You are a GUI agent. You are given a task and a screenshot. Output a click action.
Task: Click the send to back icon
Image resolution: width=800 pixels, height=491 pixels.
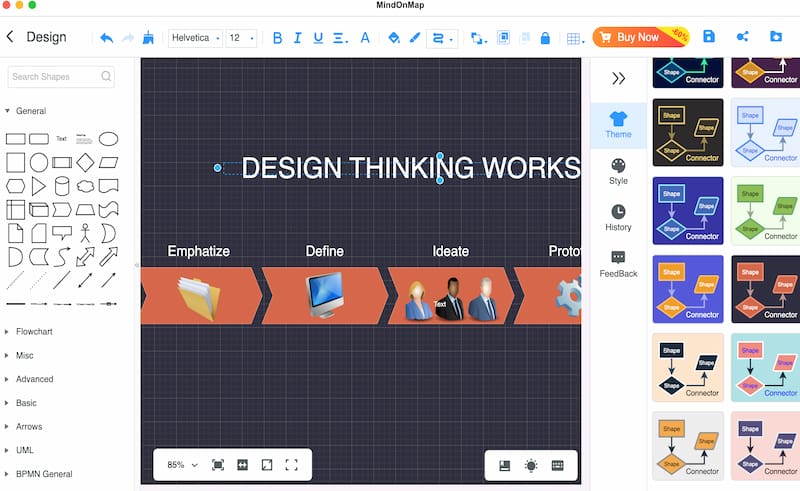[524, 38]
